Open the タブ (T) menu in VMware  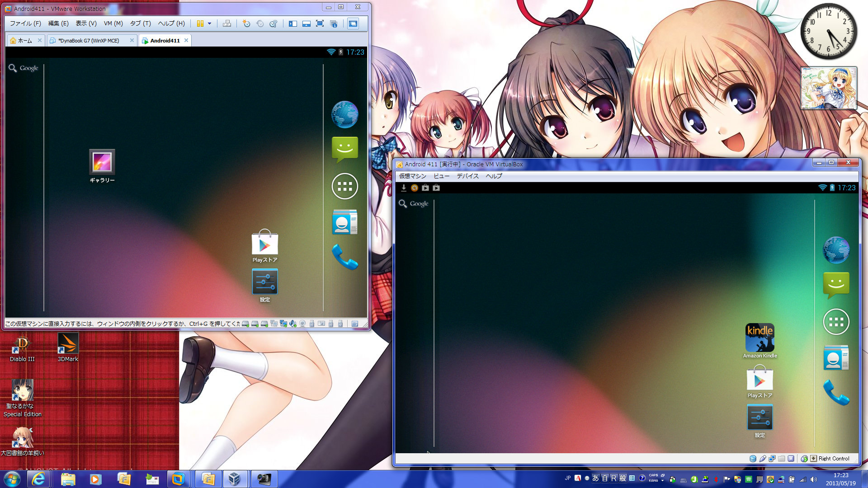pos(141,23)
